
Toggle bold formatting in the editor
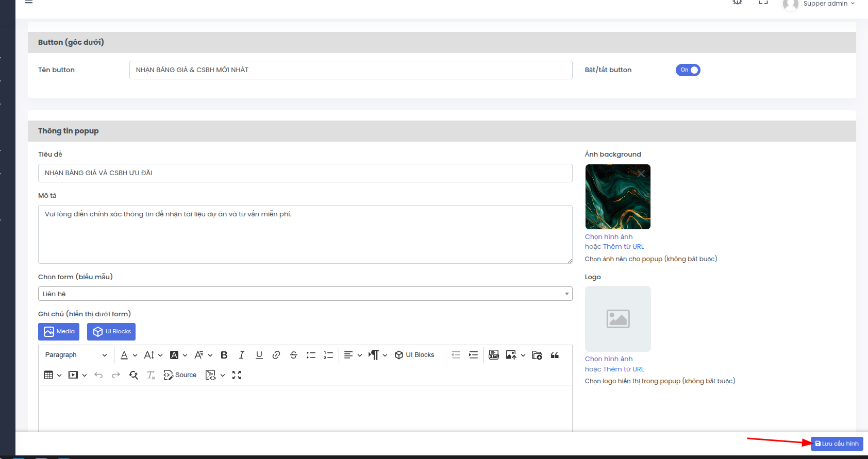pos(224,355)
